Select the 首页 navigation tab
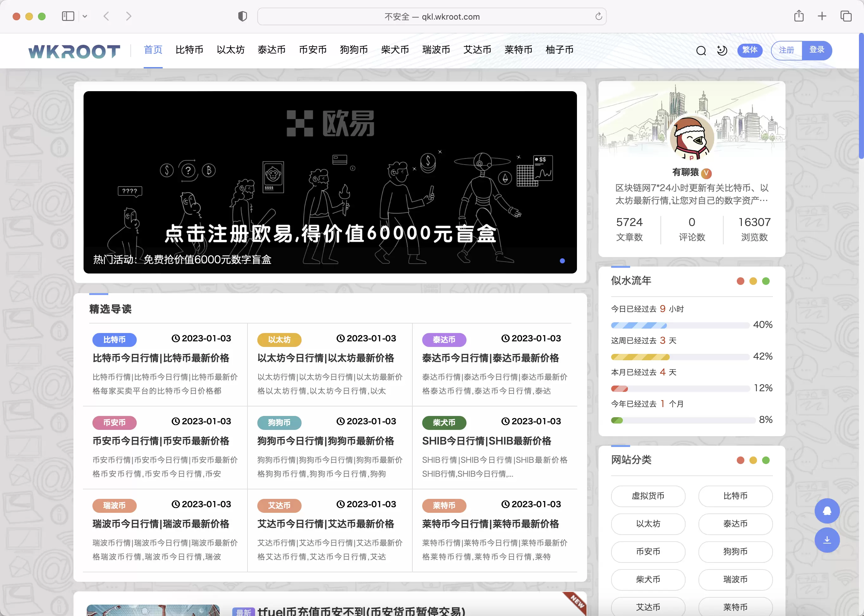The image size is (864, 616). point(153,50)
